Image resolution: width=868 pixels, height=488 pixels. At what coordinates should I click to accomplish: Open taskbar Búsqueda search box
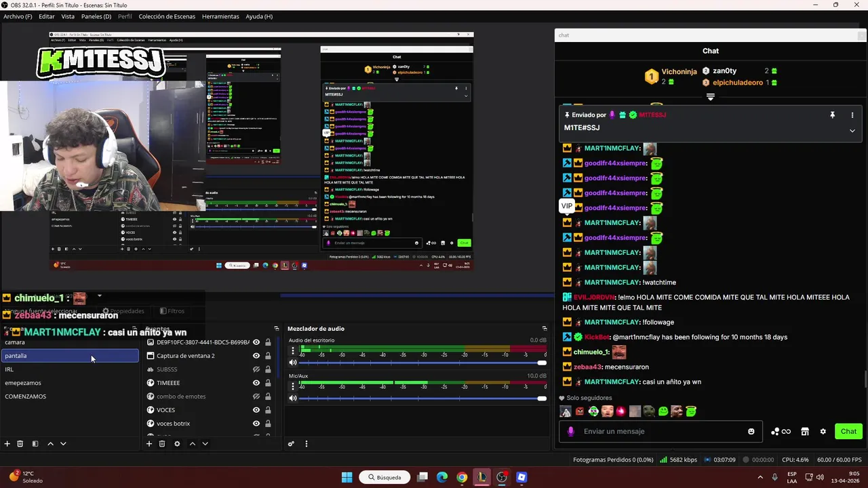pos(384,477)
